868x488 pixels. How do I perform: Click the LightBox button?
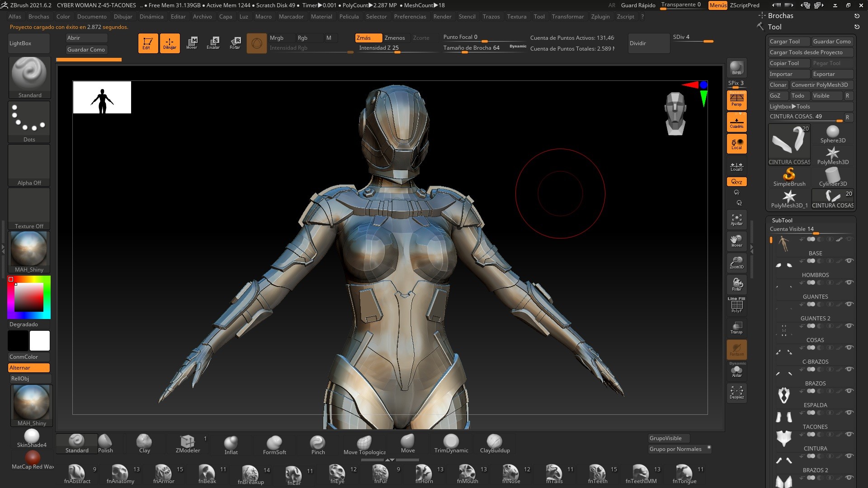29,43
